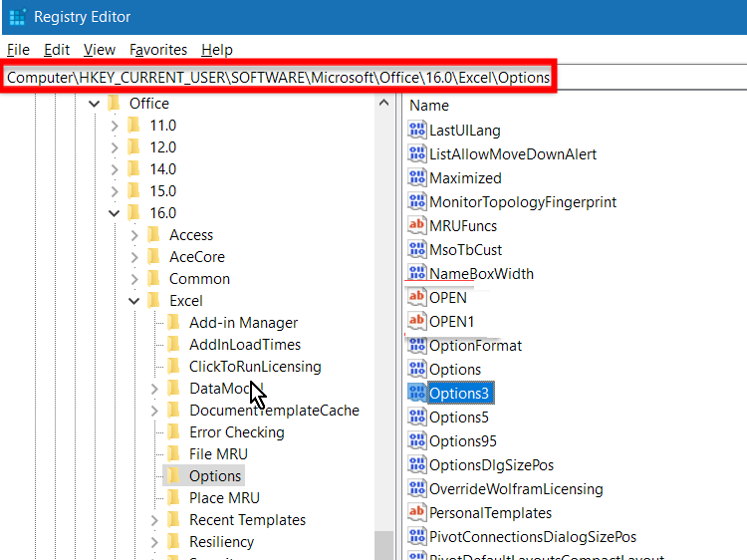747x560 pixels.
Task: Open the Help menu
Action: 217,50
